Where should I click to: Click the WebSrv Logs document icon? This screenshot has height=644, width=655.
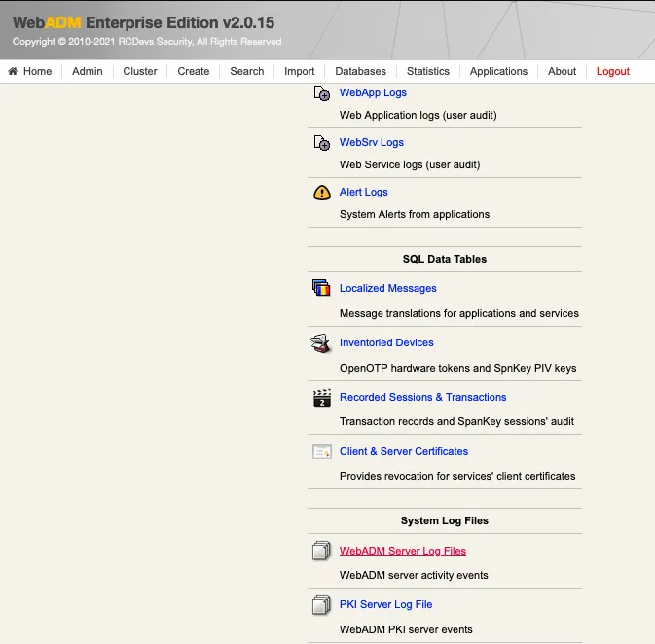321,143
